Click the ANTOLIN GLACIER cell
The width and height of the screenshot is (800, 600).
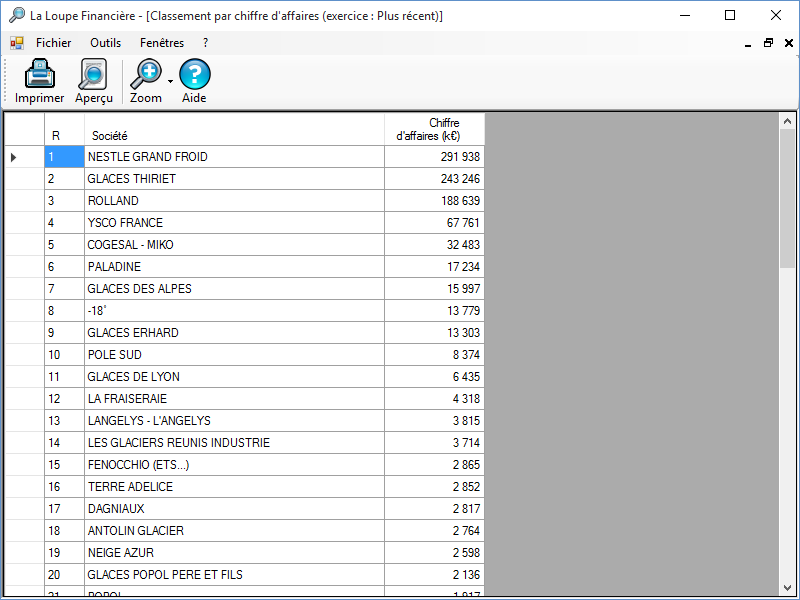[234, 530]
